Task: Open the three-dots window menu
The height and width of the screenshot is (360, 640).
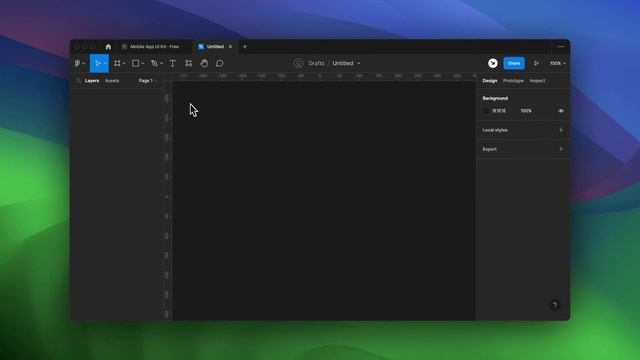Action: coord(561,47)
